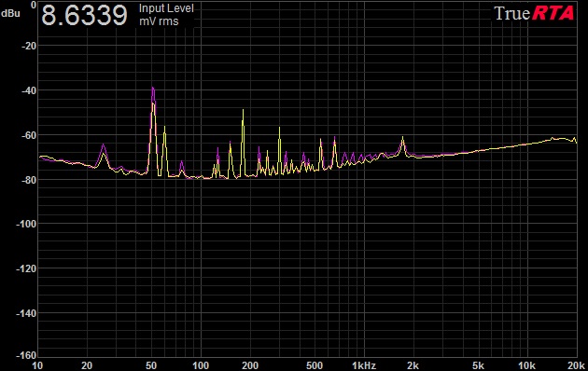This screenshot has height=371, width=588.
Task: Click the -100 level axis label
Action: click(26, 224)
